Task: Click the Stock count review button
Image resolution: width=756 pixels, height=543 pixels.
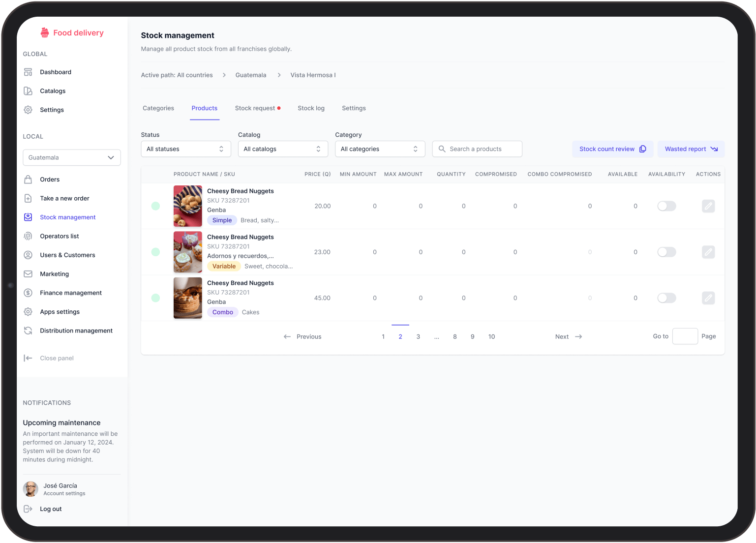Action: (x=612, y=149)
